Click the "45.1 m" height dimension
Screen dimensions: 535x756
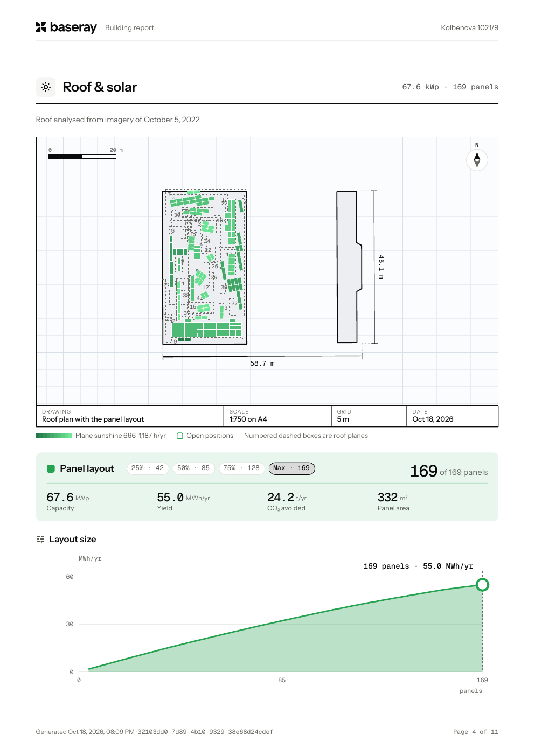tap(381, 267)
